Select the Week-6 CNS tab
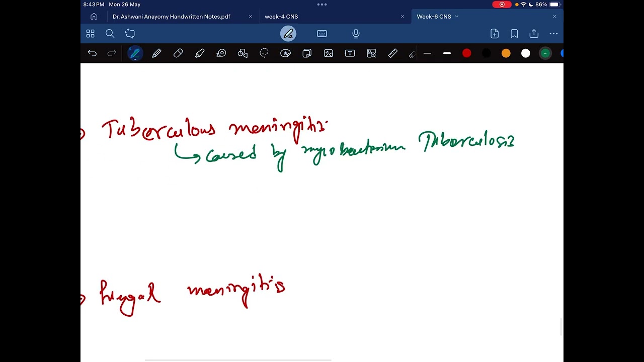Screen dimensions: 644x362 click(x=434, y=17)
